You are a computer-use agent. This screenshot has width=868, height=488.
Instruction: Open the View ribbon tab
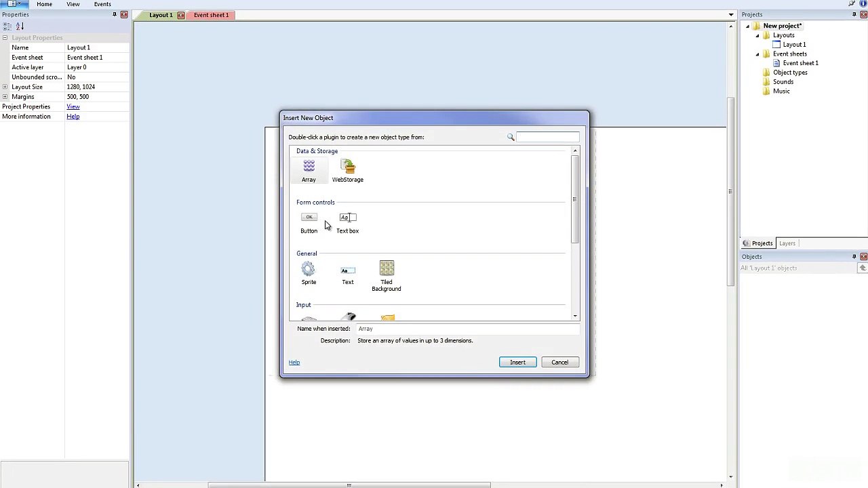pyautogui.click(x=73, y=4)
